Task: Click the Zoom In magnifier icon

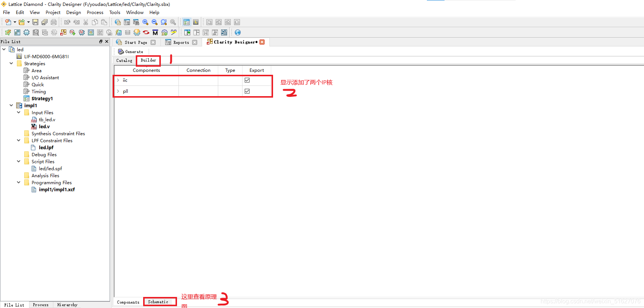Action: 145,22
